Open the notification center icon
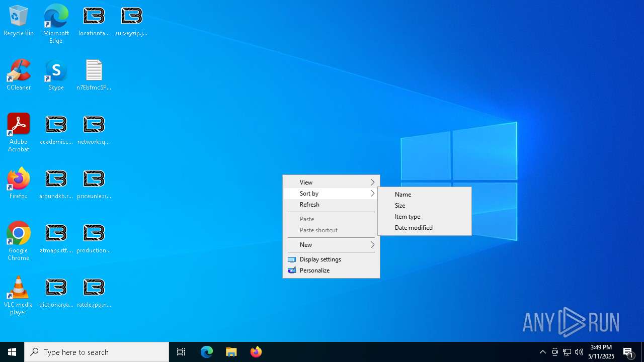Screen dimensions: 644x362 coord(628,352)
